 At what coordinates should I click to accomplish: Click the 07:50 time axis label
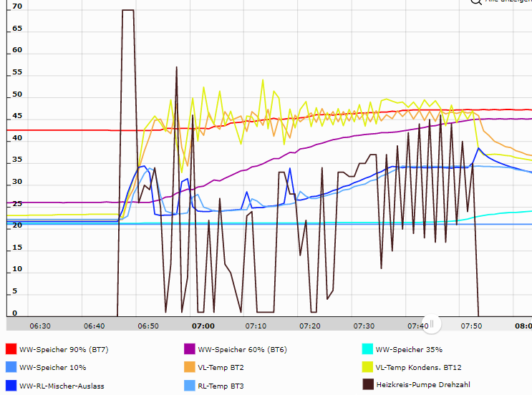[471, 326]
